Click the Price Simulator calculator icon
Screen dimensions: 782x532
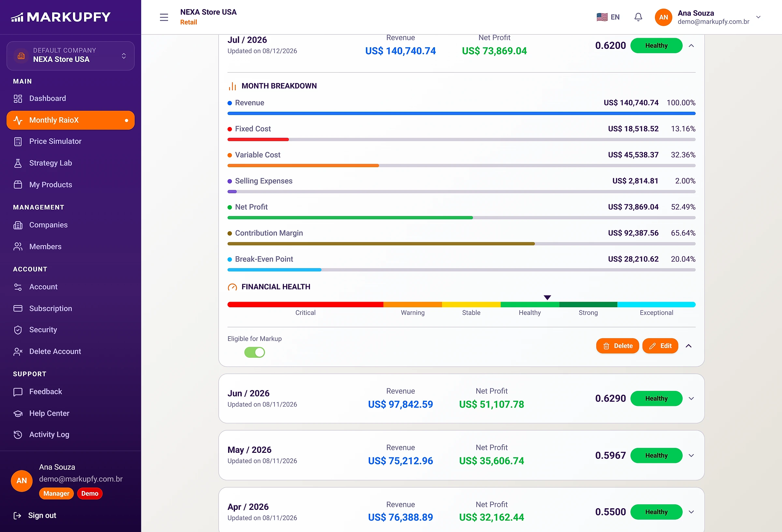[18, 141]
